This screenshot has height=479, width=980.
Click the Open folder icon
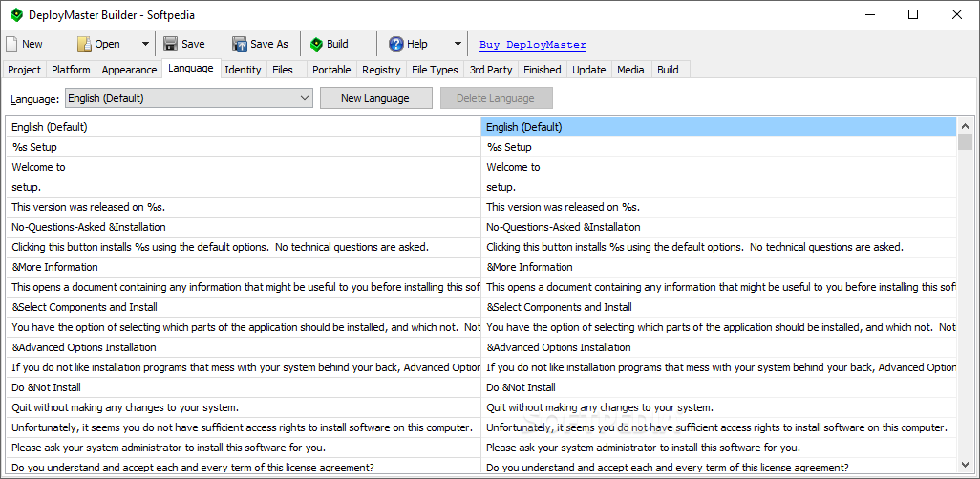(x=84, y=44)
